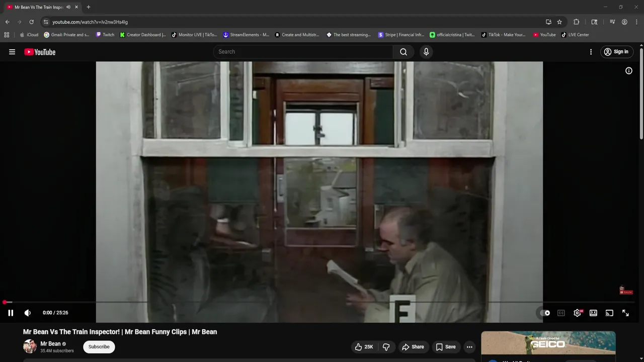Share the video
Image resolution: width=644 pixels, height=362 pixels.
tap(413, 347)
